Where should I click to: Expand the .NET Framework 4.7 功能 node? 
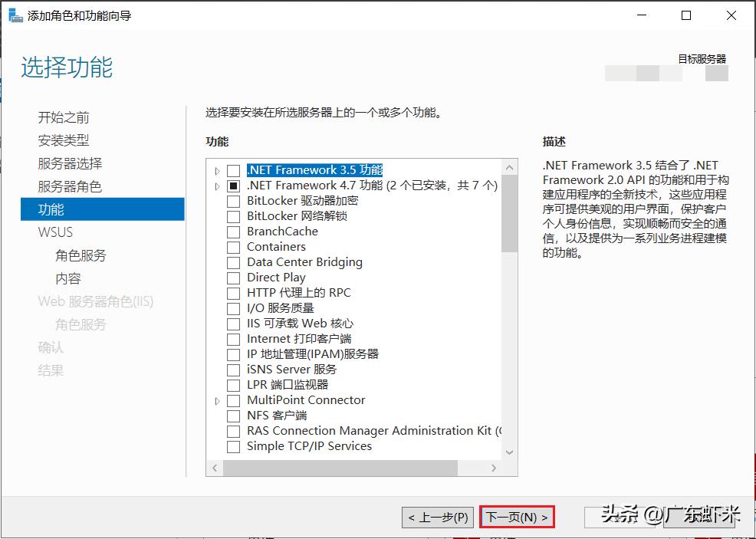click(x=217, y=185)
